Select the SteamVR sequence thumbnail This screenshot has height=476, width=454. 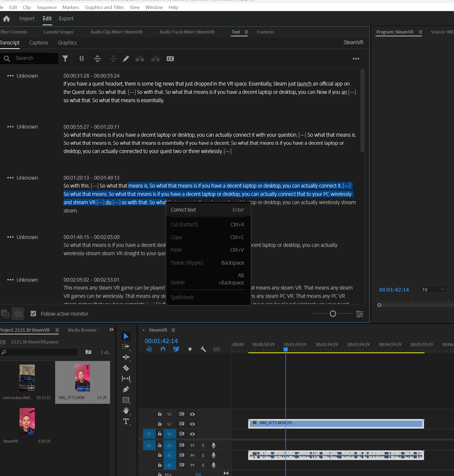pos(27,421)
